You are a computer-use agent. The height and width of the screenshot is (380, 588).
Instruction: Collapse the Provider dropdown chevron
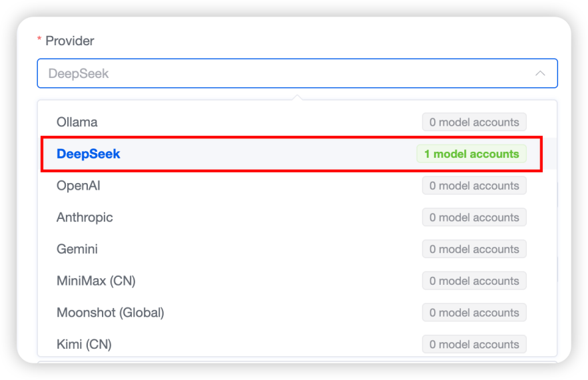(x=540, y=73)
